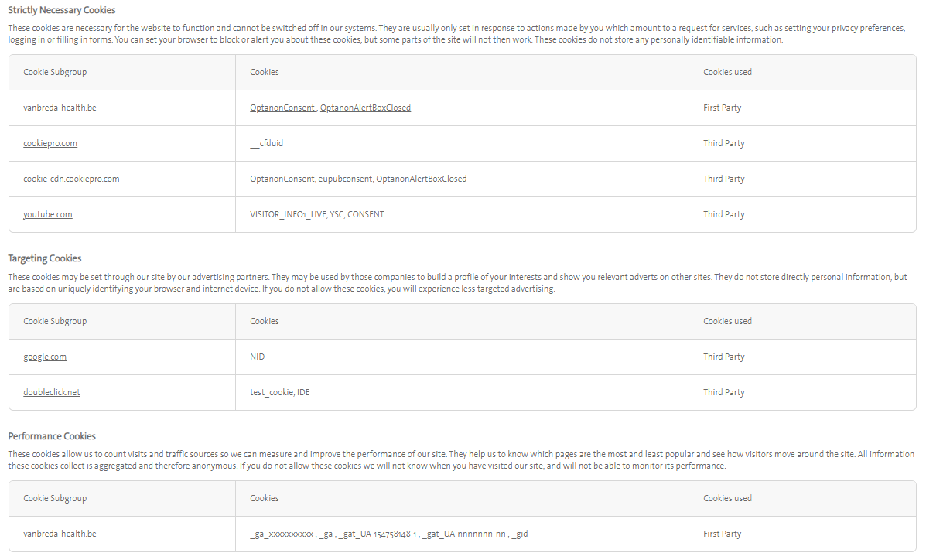Click the underlined OptanonConsent cookie link
Screen dimensions: 926x560
pyautogui.click(x=282, y=108)
